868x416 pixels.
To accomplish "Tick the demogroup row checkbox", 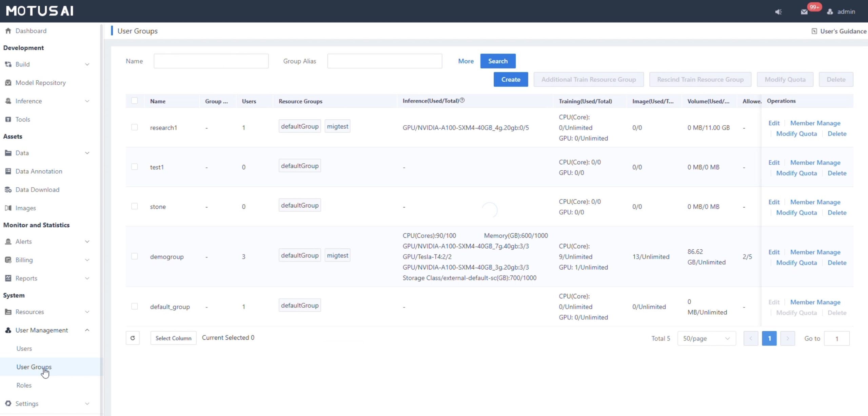I will 134,256.
